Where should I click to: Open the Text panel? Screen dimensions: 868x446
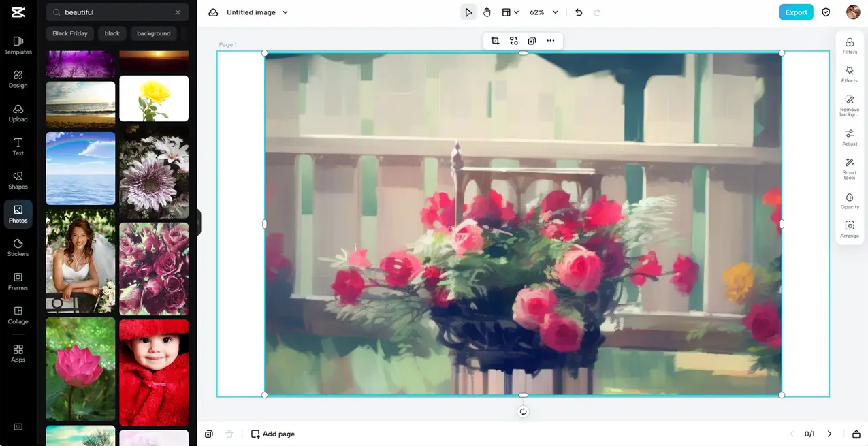[18, 146]
